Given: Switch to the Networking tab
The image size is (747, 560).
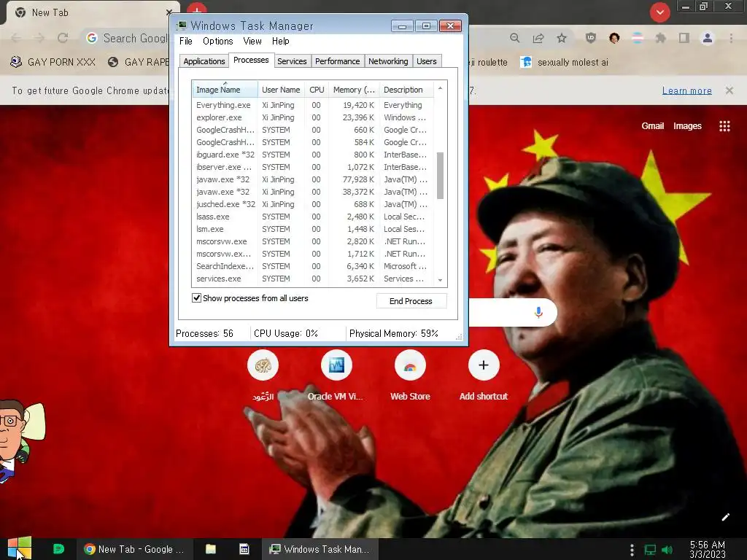Looking at the screenshot, I should 388,61.
